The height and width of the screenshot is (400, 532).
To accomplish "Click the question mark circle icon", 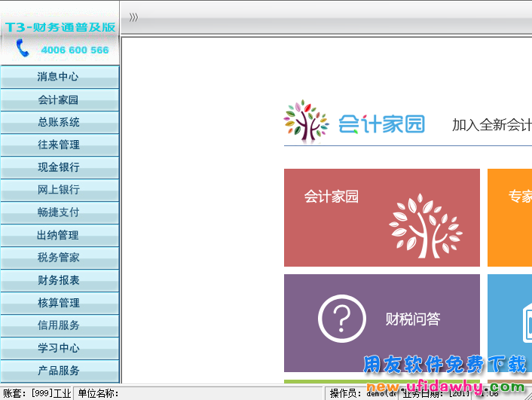I will point(341,319).
